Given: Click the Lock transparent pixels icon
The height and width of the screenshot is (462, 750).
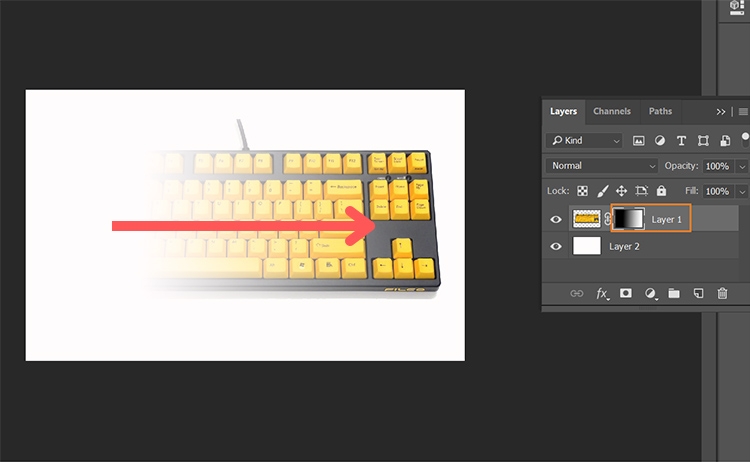Looking at the screenshot, I should [x=583, y=190].
